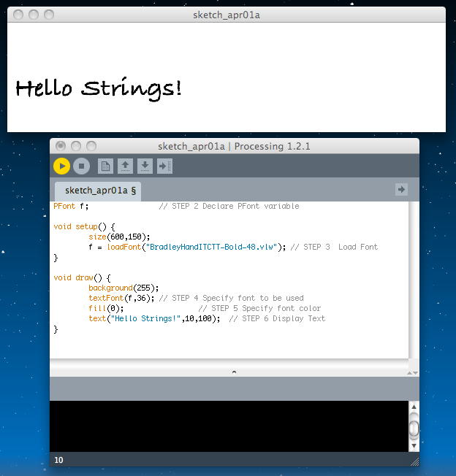
Task: Open the tab menu arrow button
Action: 401,190
